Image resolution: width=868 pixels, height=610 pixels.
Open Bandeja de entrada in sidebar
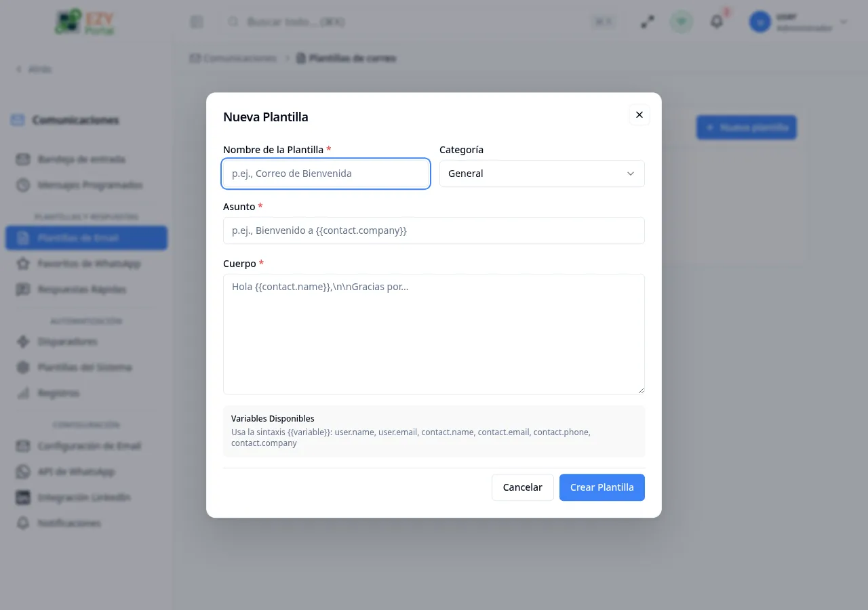tap(86, 159)
